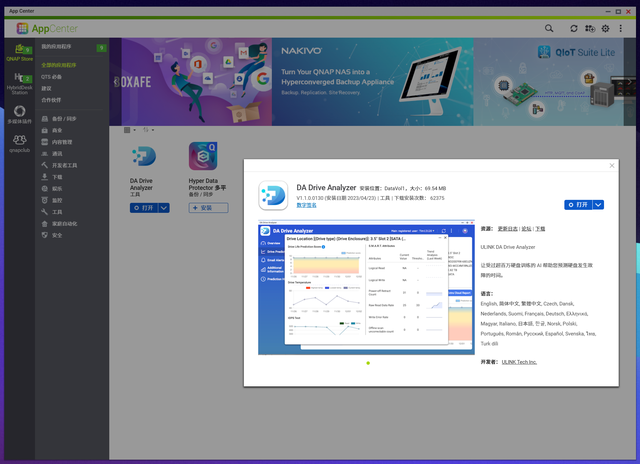Click the DA Drive Analyzer screenshot preview

366,287
